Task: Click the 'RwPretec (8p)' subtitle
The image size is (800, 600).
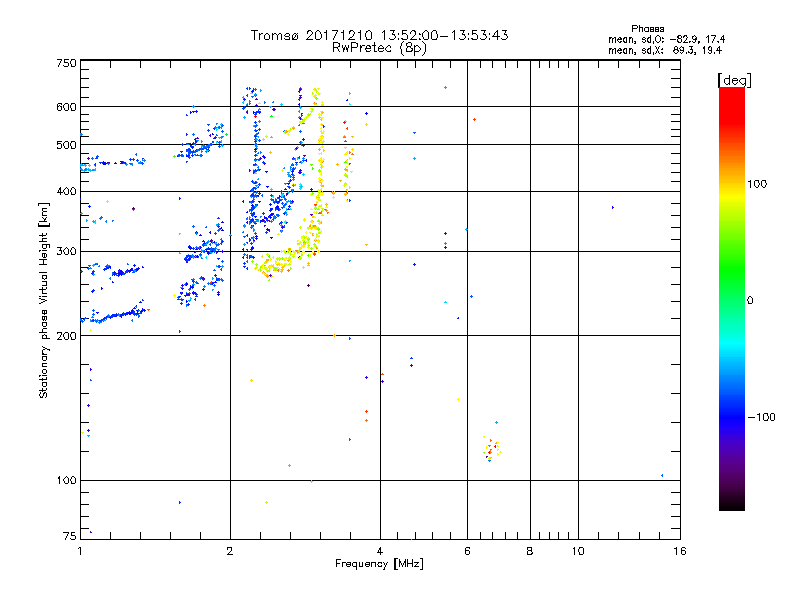Action: point(379,48)
